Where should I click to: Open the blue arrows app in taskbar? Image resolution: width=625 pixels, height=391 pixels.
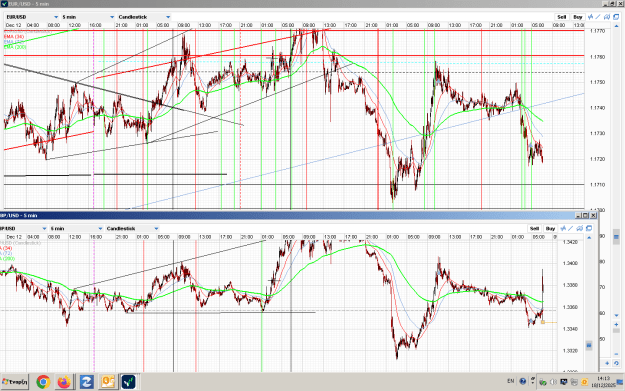coord(86,382)
